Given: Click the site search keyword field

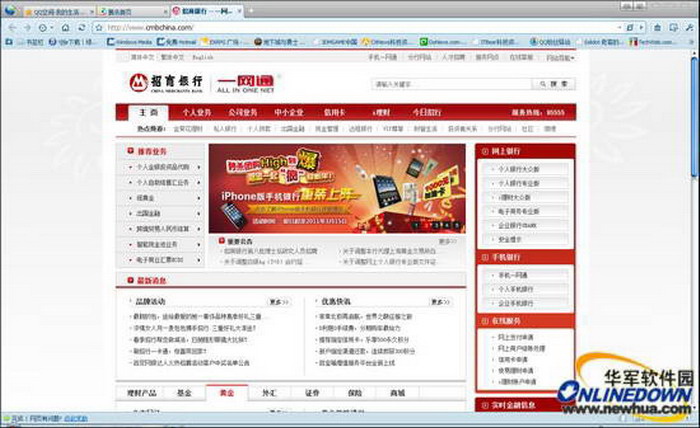Looking at the screenshot, I should tap(451, 84).
